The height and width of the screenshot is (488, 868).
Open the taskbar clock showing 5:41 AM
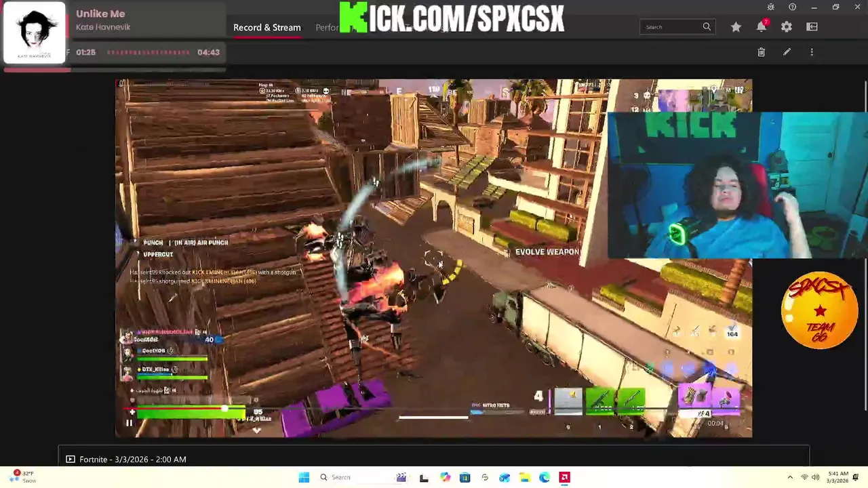coord(837,477)
